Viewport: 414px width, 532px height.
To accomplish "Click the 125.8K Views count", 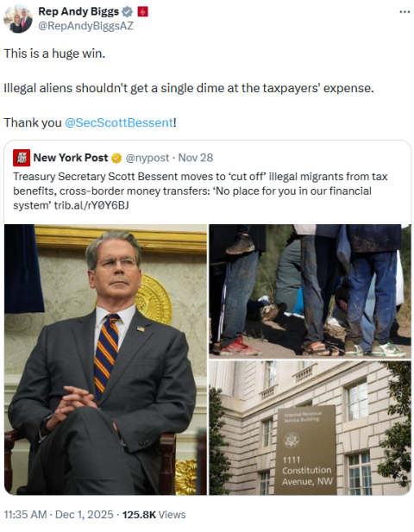I will [x=154, y=515].
